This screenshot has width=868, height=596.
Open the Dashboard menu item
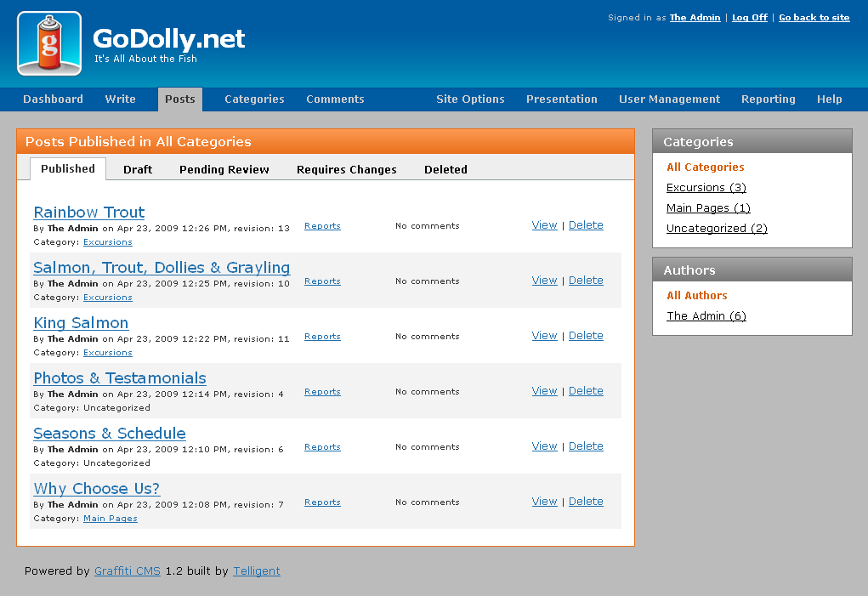(x=53, y=99)
